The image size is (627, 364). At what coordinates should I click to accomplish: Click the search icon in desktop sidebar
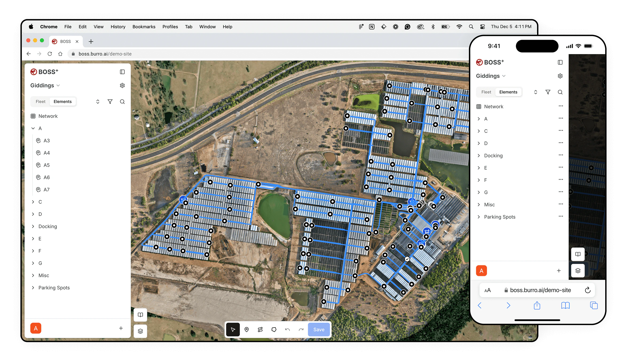pos(122,102)
